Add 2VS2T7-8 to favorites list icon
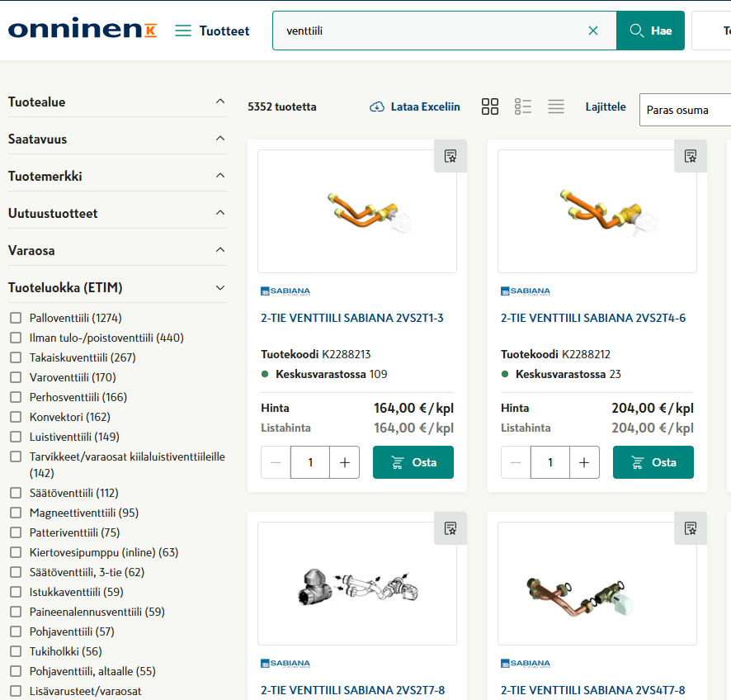Image resolution: width=731 pixels, height=700 pixels. point(450,528)
